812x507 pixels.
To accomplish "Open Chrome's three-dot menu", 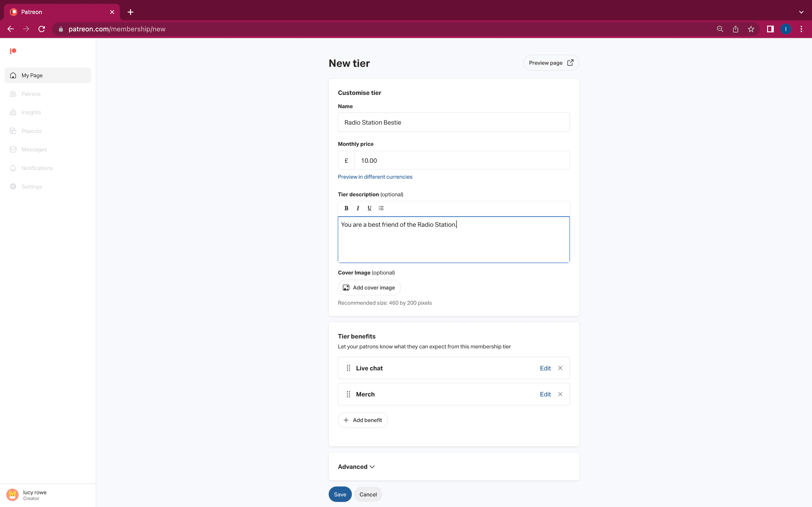I will point(801,29).
